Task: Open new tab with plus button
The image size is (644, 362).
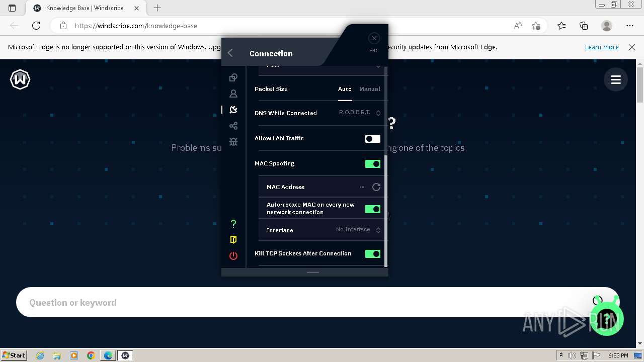Action: [157, 8]
